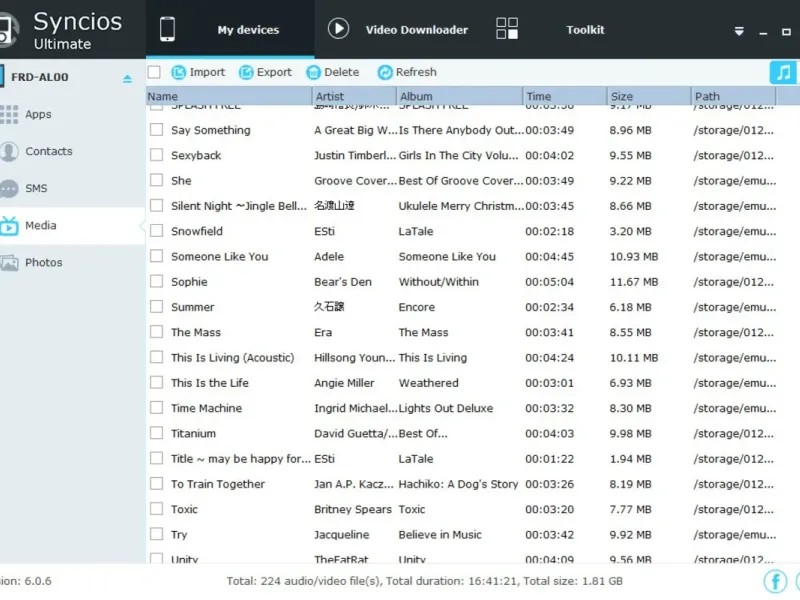Select the song 'The Mass'
Screen dimensions: 800x600
point(196,332)
